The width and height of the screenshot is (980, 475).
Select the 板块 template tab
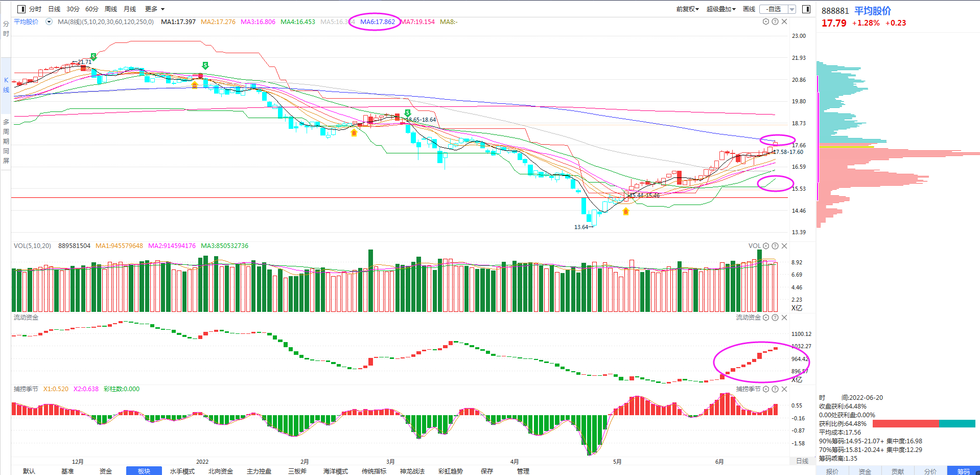(x=144, y=471)
